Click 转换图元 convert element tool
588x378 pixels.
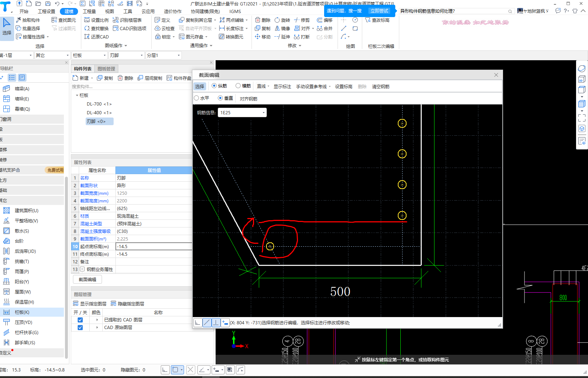click(x=231, y=37)
